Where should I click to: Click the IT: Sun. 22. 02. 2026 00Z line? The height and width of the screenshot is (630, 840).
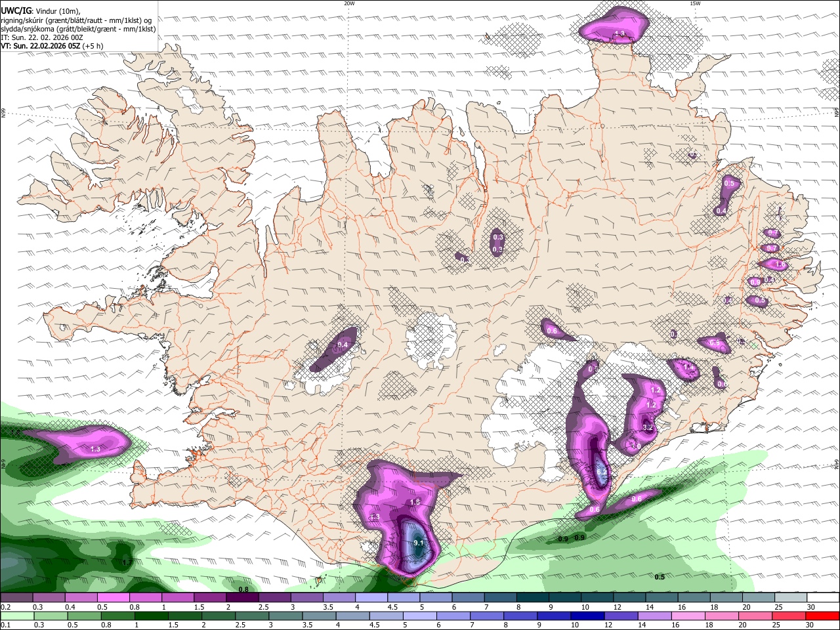[42, 37]
